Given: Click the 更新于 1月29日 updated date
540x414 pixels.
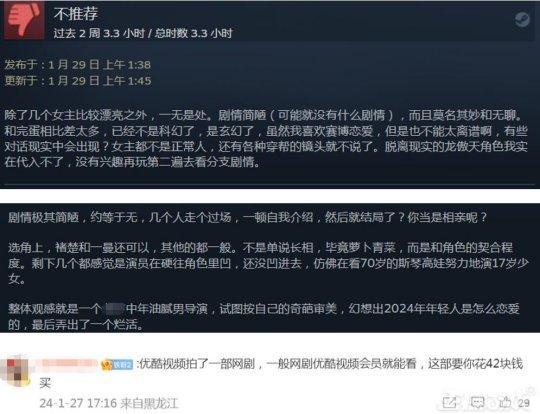Looking at the screenshot, I should [x=78, y=81].
